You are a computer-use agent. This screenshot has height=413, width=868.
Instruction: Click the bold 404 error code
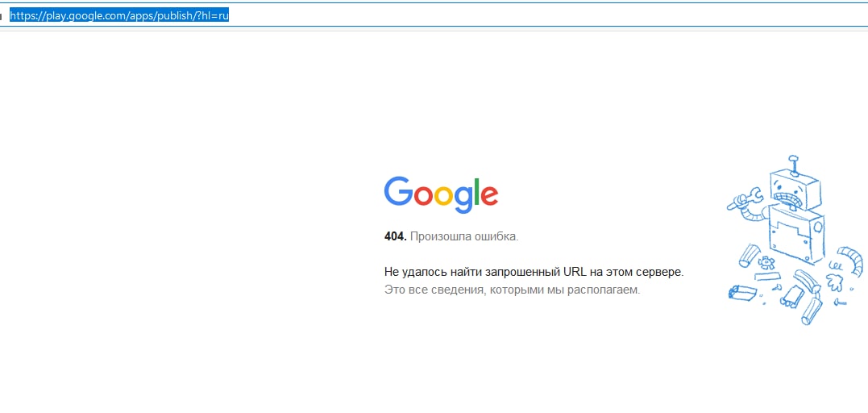395,236
